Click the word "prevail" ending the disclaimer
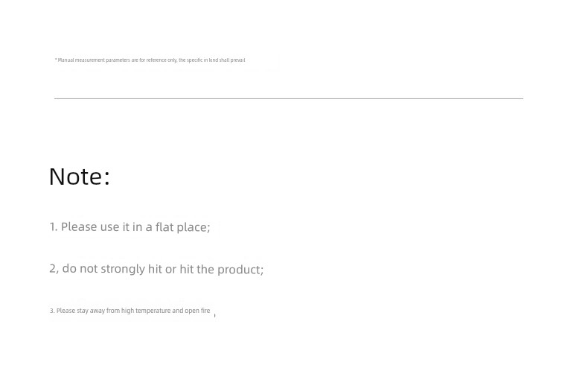This screenshot has width=588, height=371. (x=237, y=60)
